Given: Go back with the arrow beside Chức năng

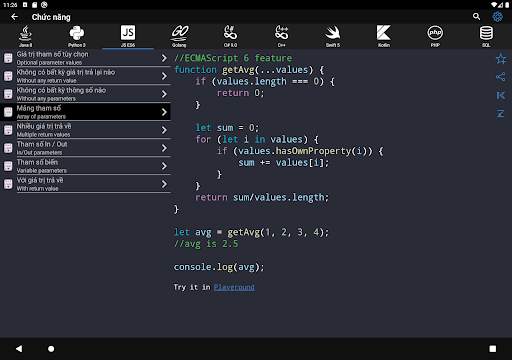Looking at the screenshot, I should coord(14,17).
